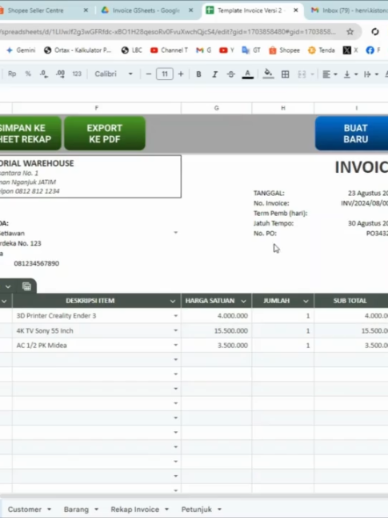Click the 15.500.000 unit price cell
This screenshot has width=388, height=518.
coord(217,331)
